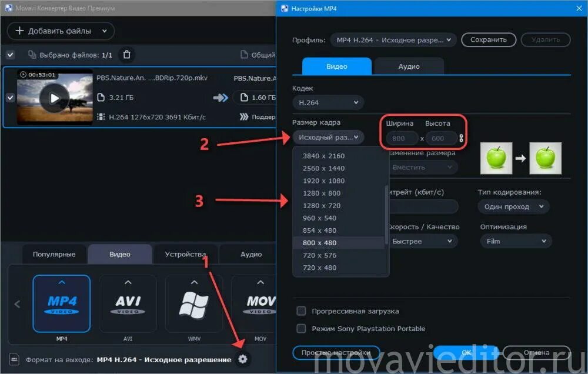
Task: Open the Добавить файлы dropdown arrow
Action: tap(105, 31)
